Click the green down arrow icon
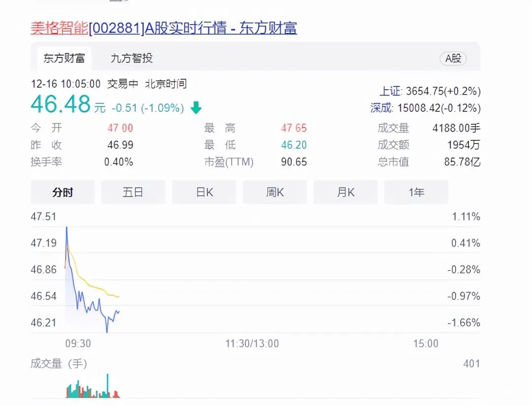This screenshot has height=406, width=532. (x=196, y=108)
